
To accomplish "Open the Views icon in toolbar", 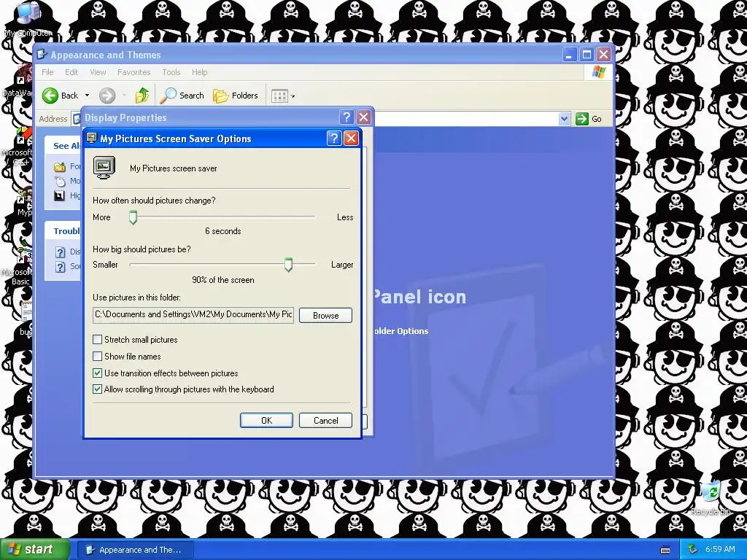I will [x=279, y=96].
